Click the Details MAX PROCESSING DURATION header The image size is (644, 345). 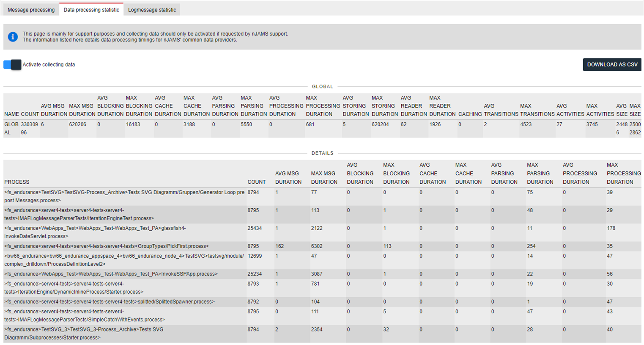[624, 174]
